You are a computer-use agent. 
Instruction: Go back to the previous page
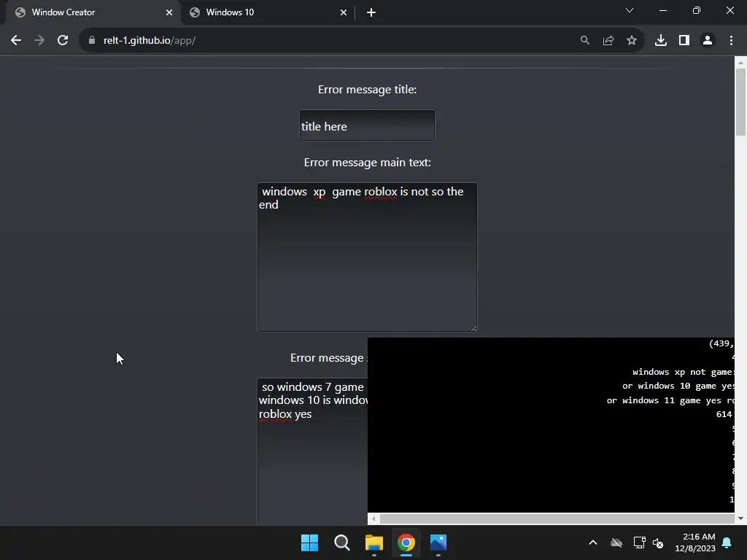16,41
